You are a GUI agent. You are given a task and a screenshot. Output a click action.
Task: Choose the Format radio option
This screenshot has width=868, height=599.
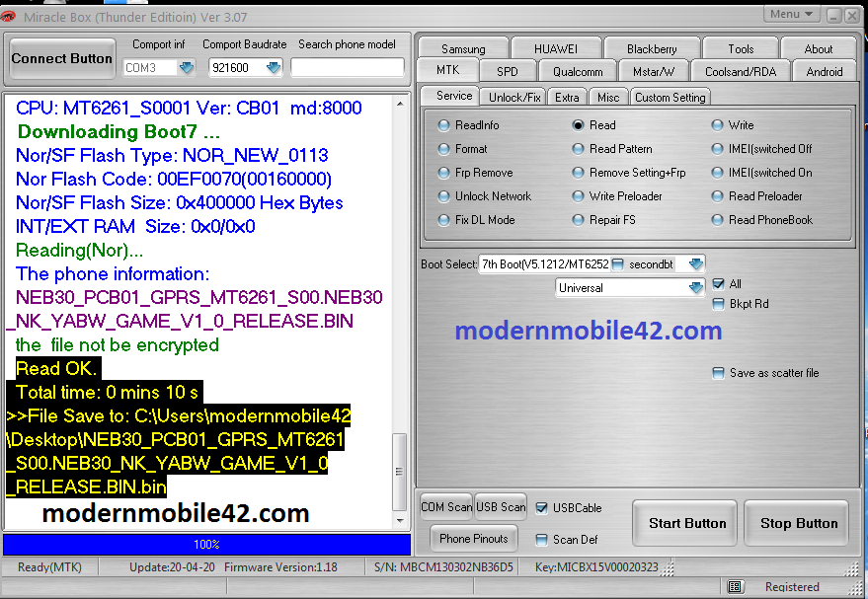pyautogui.click(x=443, y=149)
